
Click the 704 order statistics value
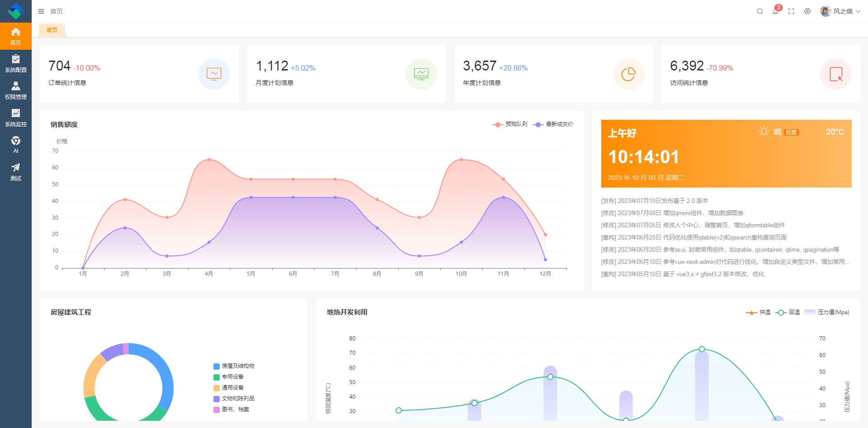[59, 66]
